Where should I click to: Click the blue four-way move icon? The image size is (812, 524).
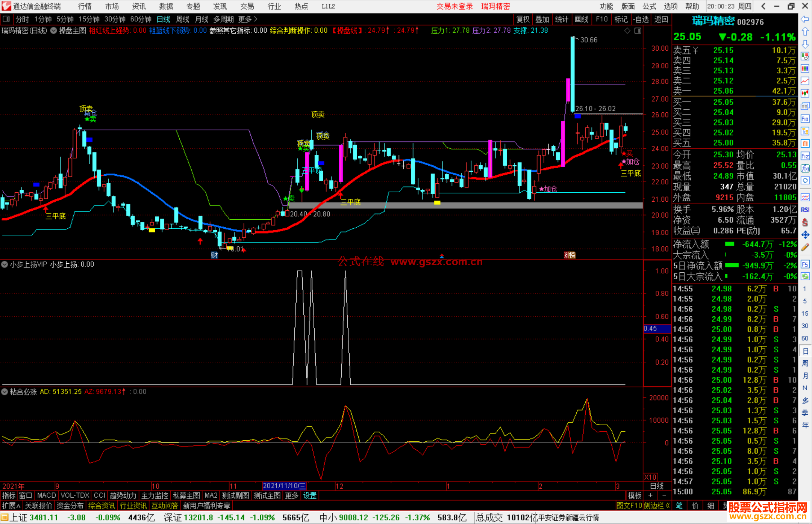805,235
